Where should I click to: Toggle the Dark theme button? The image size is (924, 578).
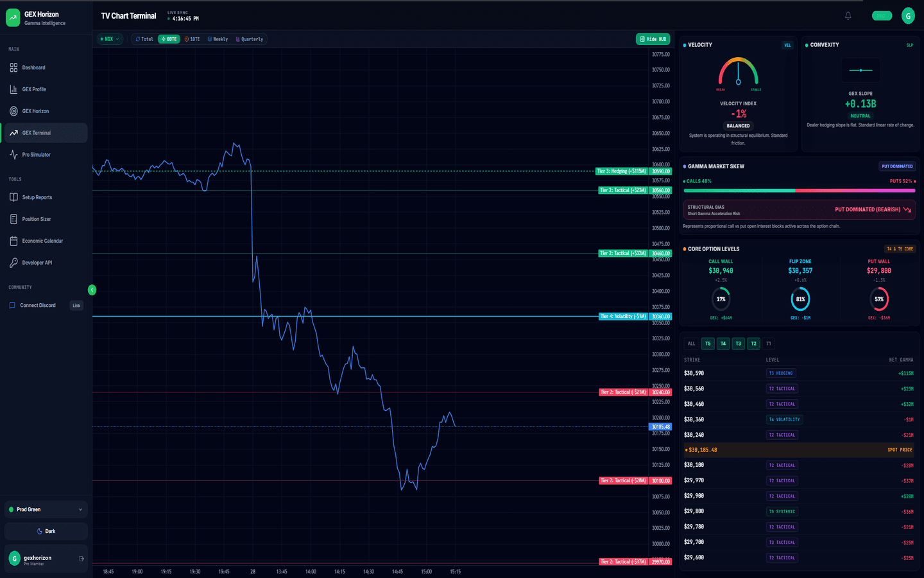point(46,531)
